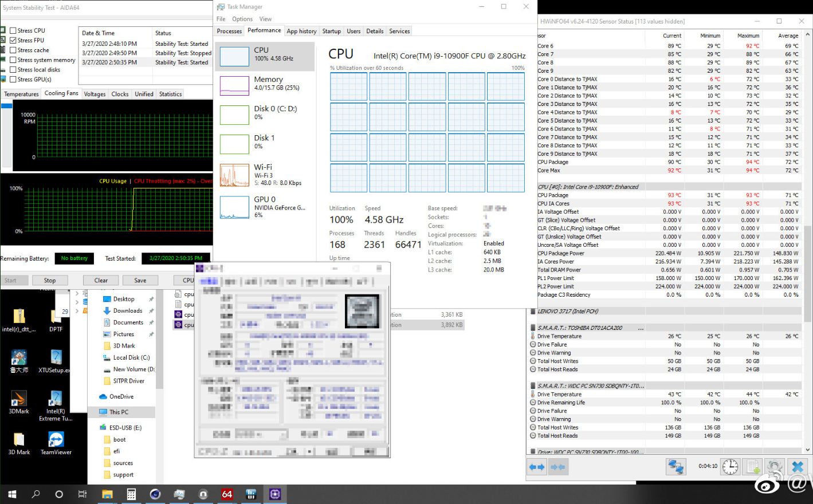Image resolution: width=813 pixels, height=504 pixels.
Task: Click HWiNFO blue X close-sensors icon
Action: (797, 467)
